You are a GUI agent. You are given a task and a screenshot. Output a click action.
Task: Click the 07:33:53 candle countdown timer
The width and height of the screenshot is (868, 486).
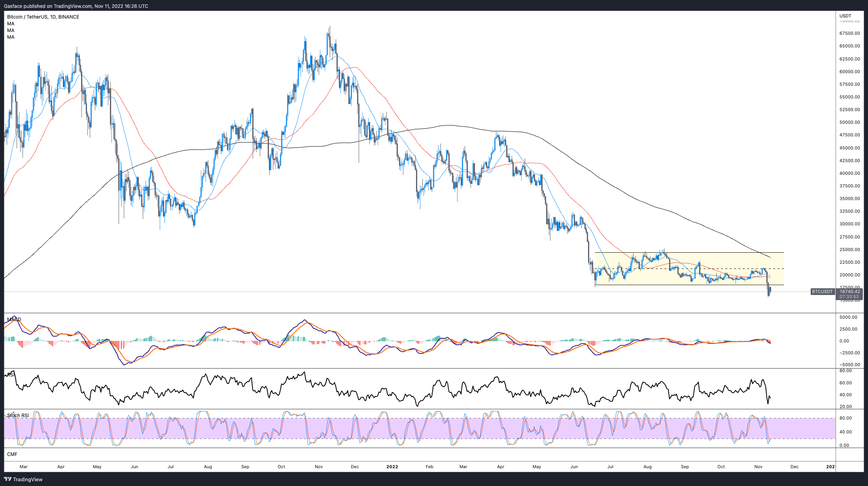click(x=850, y=297)
